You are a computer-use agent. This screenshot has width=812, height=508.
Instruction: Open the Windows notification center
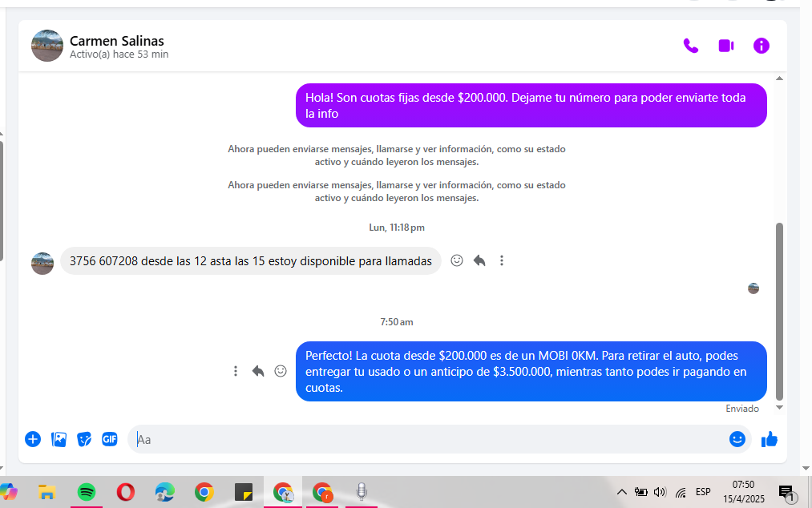pyautogui.click(x=787, y=493)
